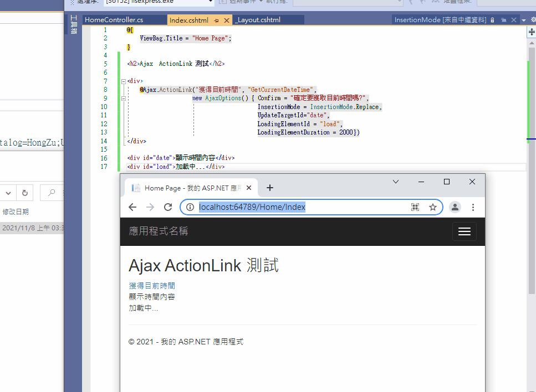Collapse the code block at line 7
Viewport: 536px width, 392px height.
(x=123, y=80)
